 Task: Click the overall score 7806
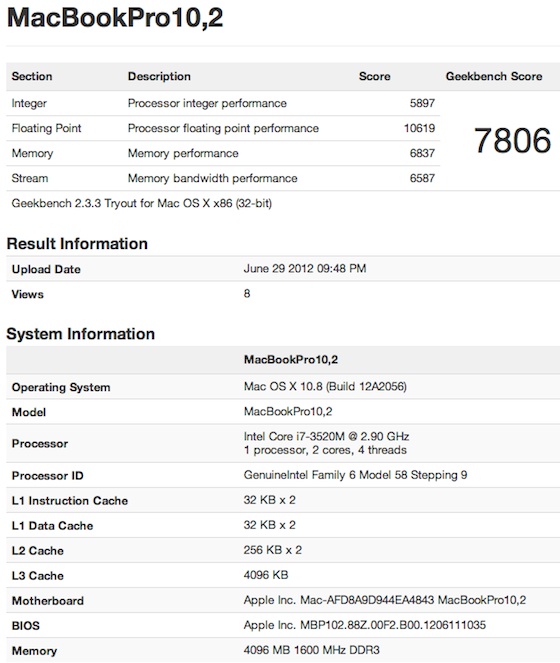[512, 140]
